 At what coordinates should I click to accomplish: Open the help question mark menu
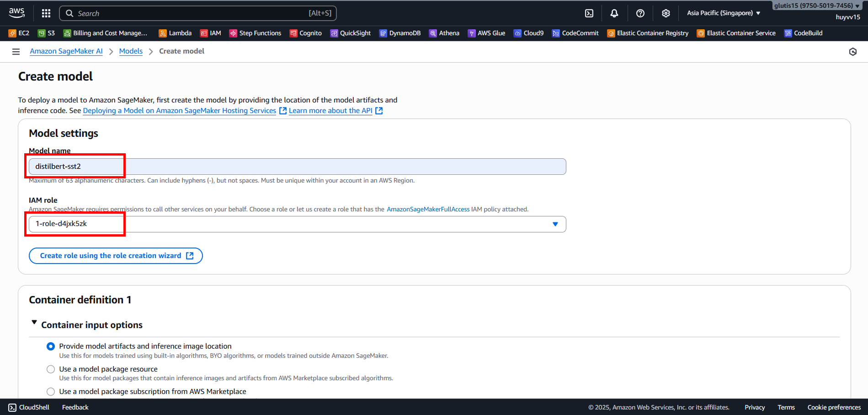click(640, 13)
